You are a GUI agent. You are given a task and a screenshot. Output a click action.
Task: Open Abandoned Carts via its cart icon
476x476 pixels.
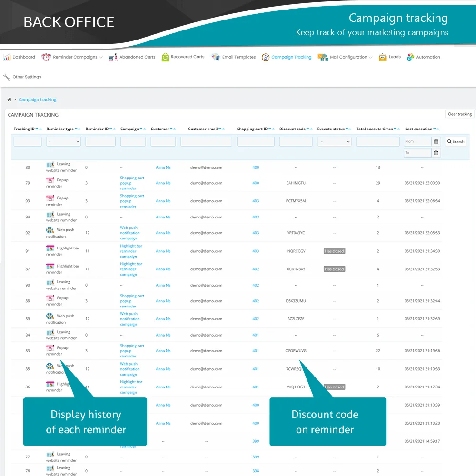click(x=113, y=57)
